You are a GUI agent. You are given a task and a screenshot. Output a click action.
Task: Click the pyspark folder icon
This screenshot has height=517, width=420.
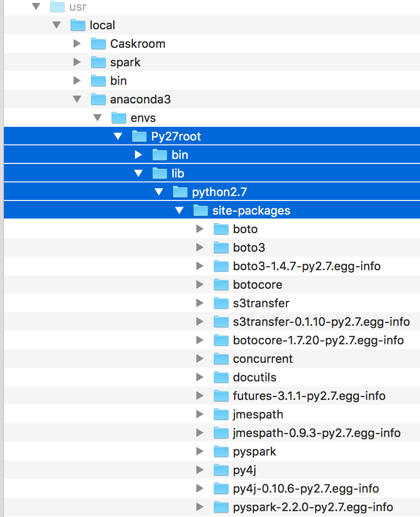click(x=221, y=451)
